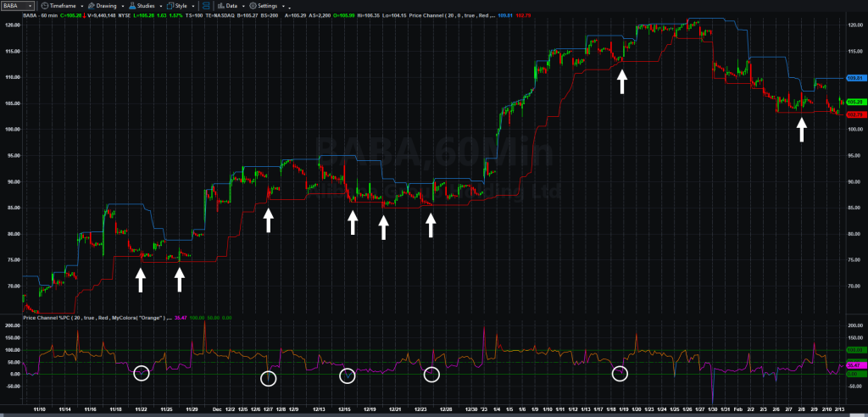Click the '23 year label on time axis
This screenshot has height=417, width=868.
[485, 410]
